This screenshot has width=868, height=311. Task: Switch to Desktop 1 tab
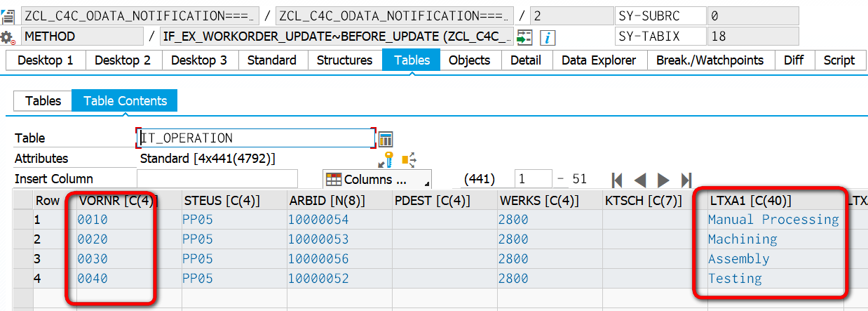click(46, 60)
